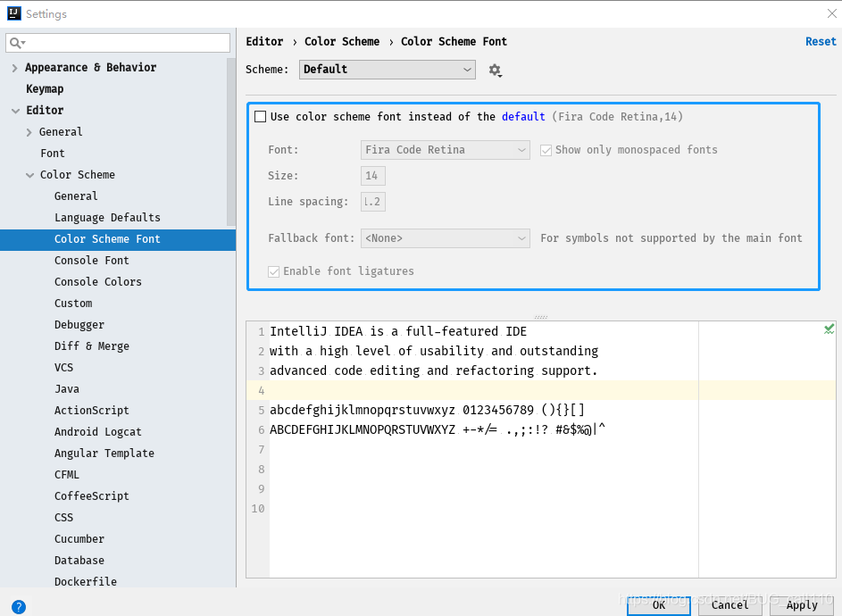The width and height of the screenshot is (842, 616).
Task: Click the Reset link
Action: click(x=821, y=41)
